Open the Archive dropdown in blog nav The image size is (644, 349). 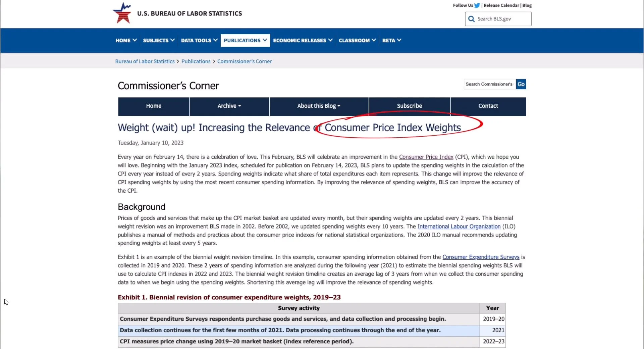click(229, 106)
